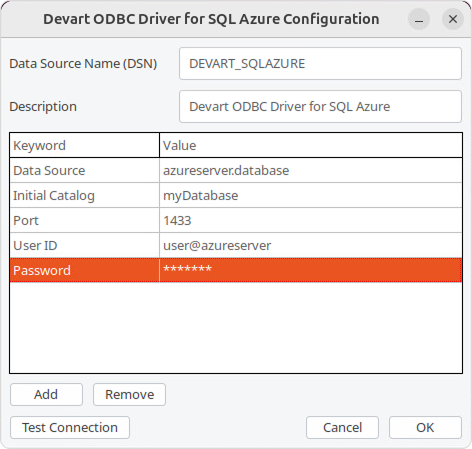The image size is (472, 449).
Task: Click the Description input field
Action: pyautogui.click(x=320, y=107)
